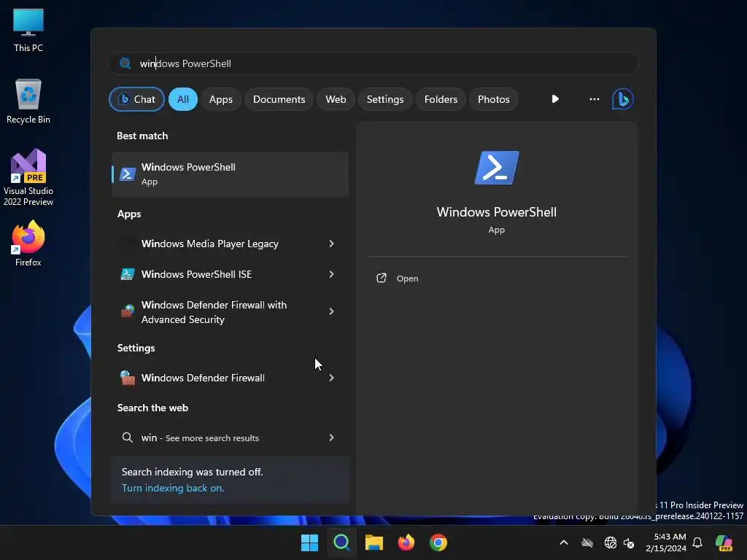Click the Copilot preview icon on taskbar
Viewport: 747px width, 560px height.
pyautogui.click(x=724, y=542)
